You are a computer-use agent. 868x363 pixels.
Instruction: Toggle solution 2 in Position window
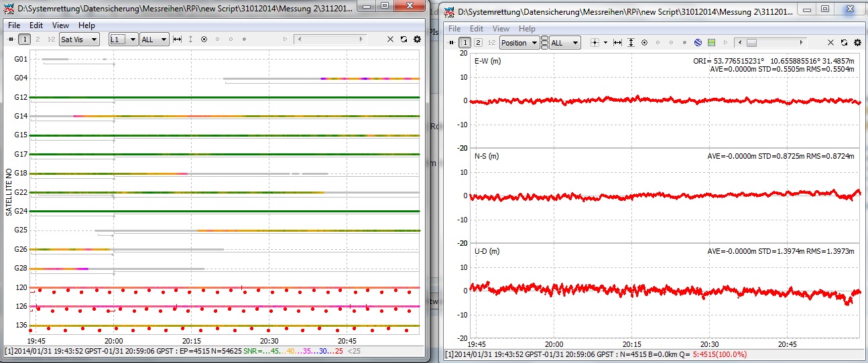(478, 43)
